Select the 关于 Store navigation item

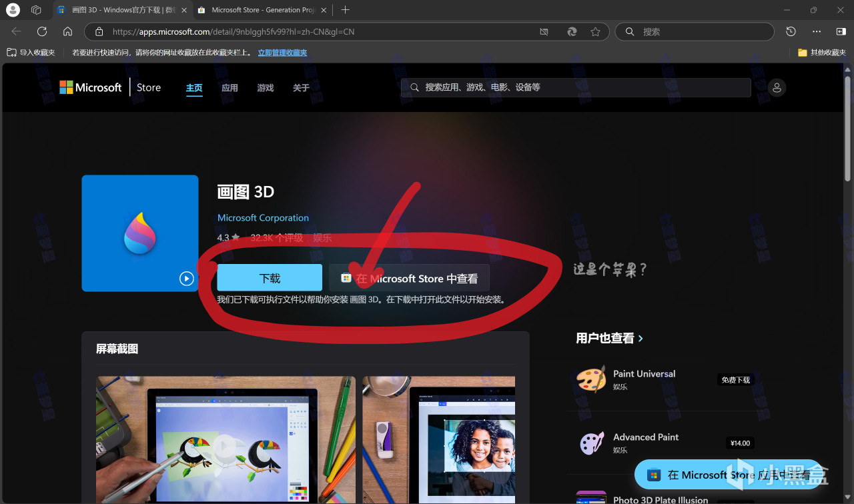click(301, 87)
